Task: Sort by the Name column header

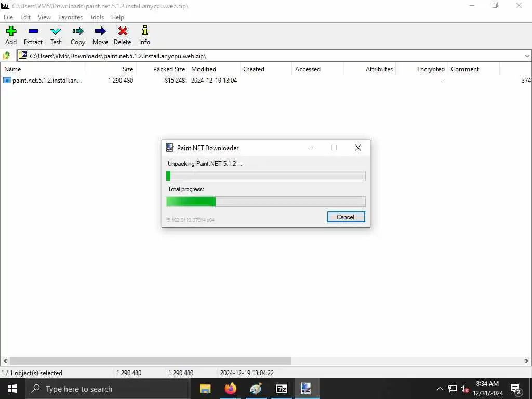Action: pyautogui.click(x=42, y=69)
